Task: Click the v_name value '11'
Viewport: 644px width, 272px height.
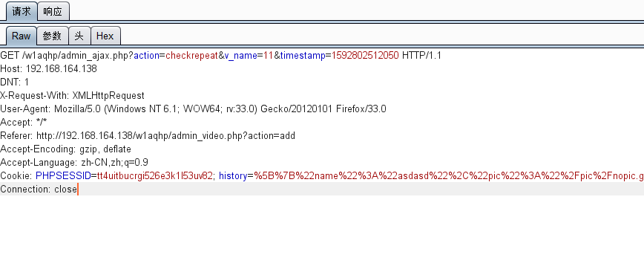Action: coord(268,55)
